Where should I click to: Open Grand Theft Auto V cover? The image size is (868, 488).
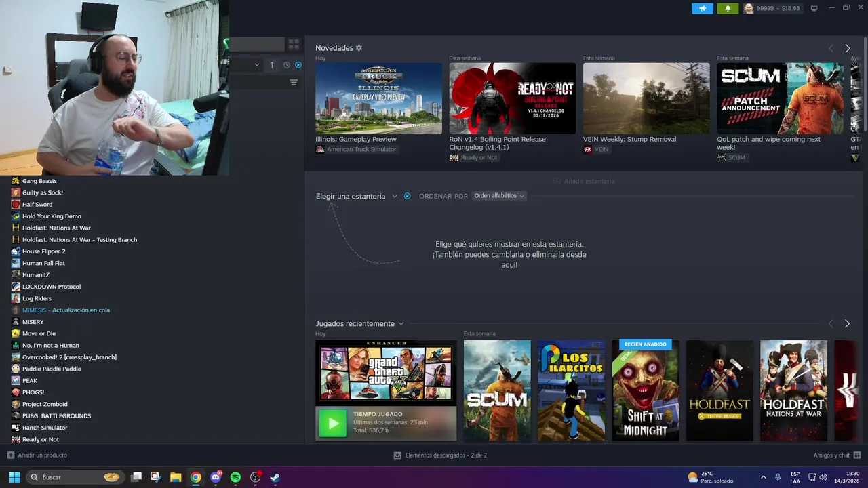click(386, 372)
